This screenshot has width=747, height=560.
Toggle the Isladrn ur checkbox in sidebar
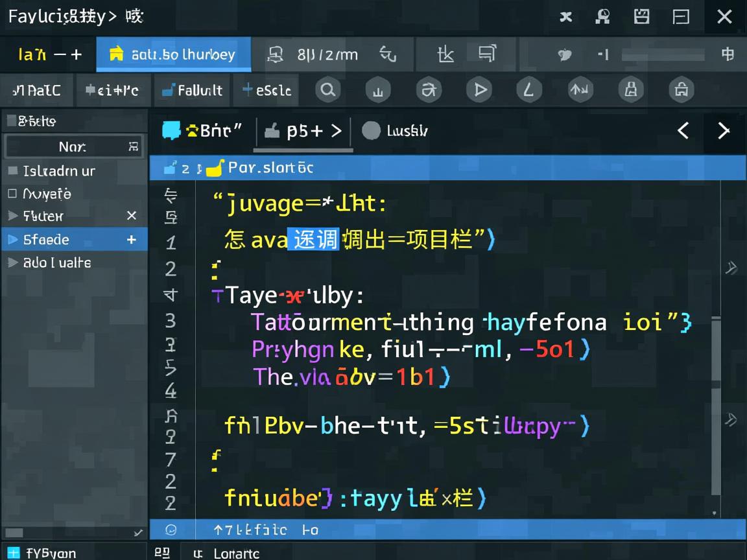12,170
